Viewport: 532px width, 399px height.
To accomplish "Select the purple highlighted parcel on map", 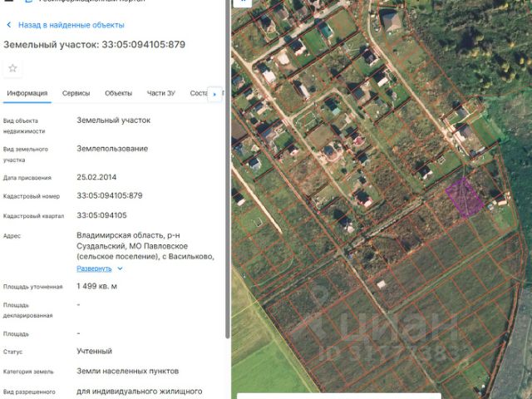I will pos(465,198).
